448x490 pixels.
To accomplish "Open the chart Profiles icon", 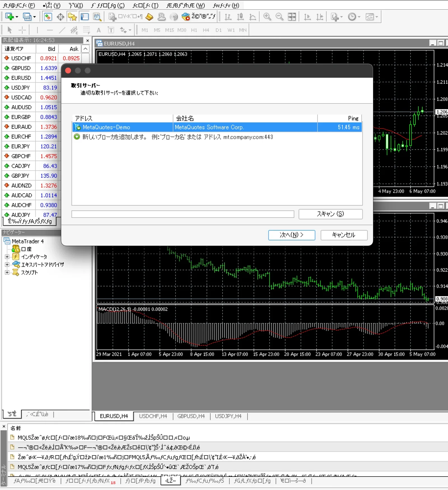I will pyautogui.click(x=27, y=17).
